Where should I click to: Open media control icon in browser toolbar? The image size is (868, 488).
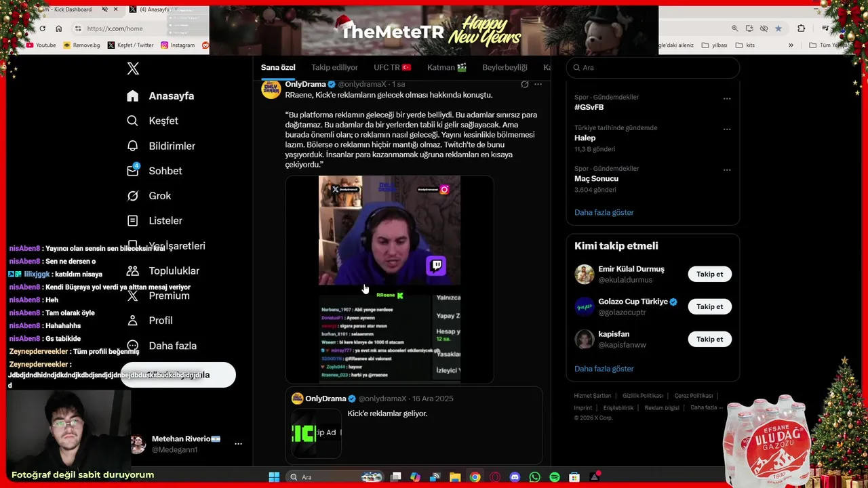(825, 28)
